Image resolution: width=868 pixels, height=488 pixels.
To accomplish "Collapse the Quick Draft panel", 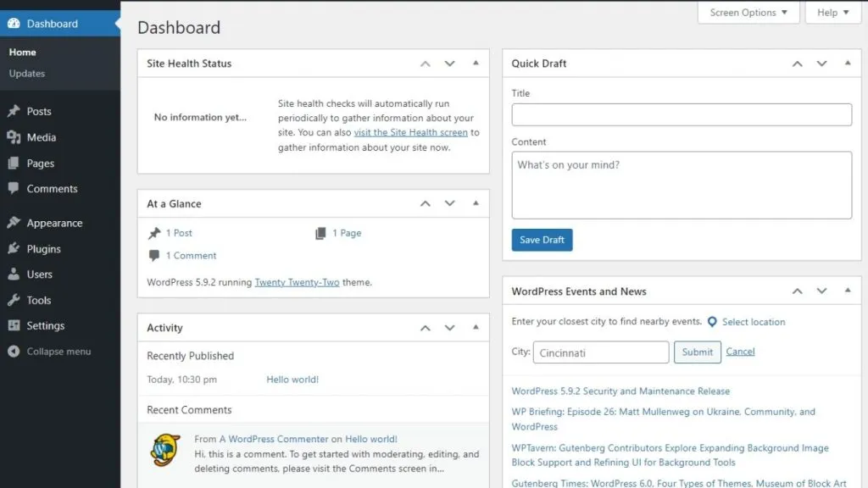I will [848, 63].
